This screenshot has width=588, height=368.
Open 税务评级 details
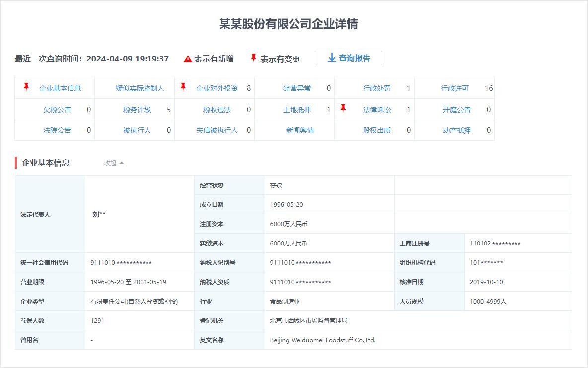click(137, 110)
